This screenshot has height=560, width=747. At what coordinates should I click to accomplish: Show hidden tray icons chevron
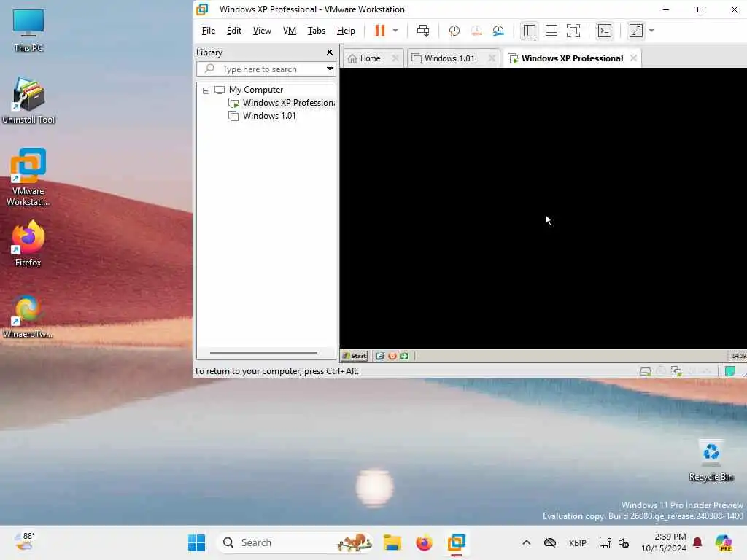[x=527, y=542]
